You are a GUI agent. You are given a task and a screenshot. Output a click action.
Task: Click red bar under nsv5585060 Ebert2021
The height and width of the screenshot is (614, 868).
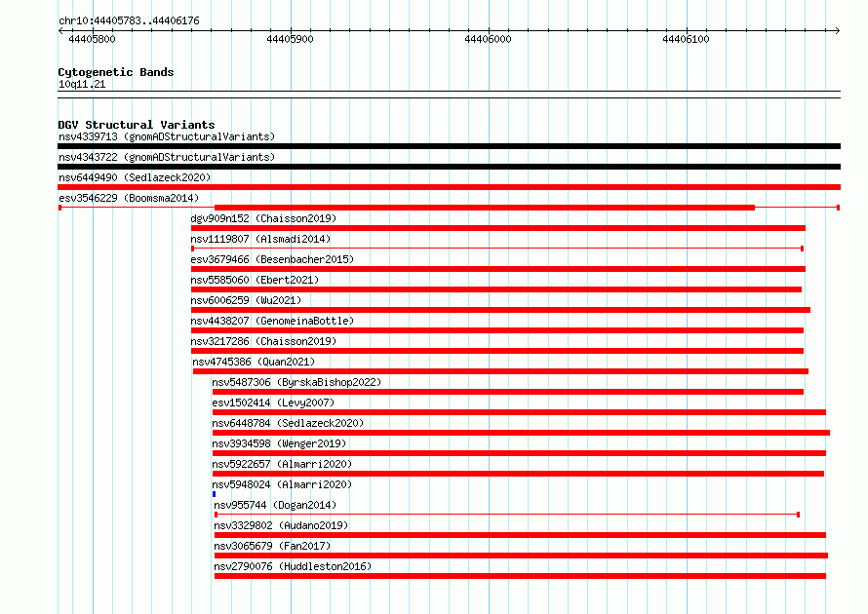[x=496, y=289]
